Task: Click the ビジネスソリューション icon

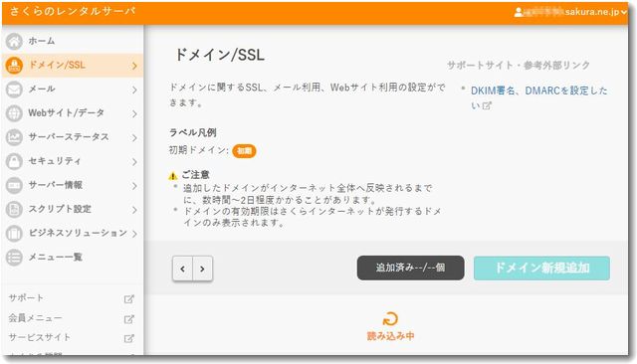Action: pyautogui.click(x=14, y=234)
